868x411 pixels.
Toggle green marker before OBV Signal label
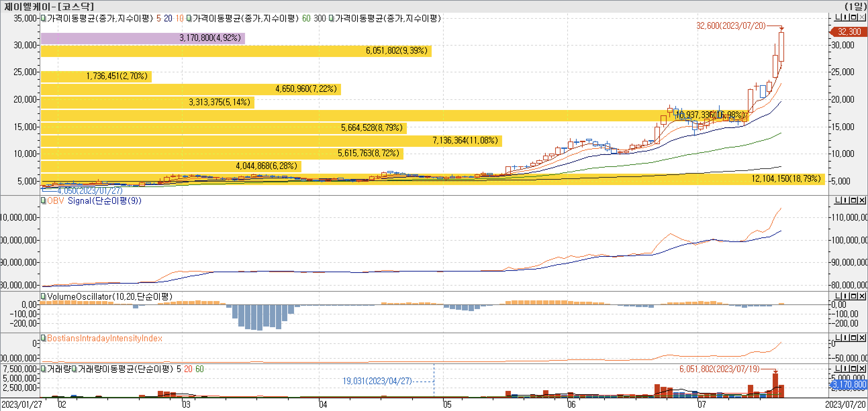pyautogui.click(x=43, y=200)
